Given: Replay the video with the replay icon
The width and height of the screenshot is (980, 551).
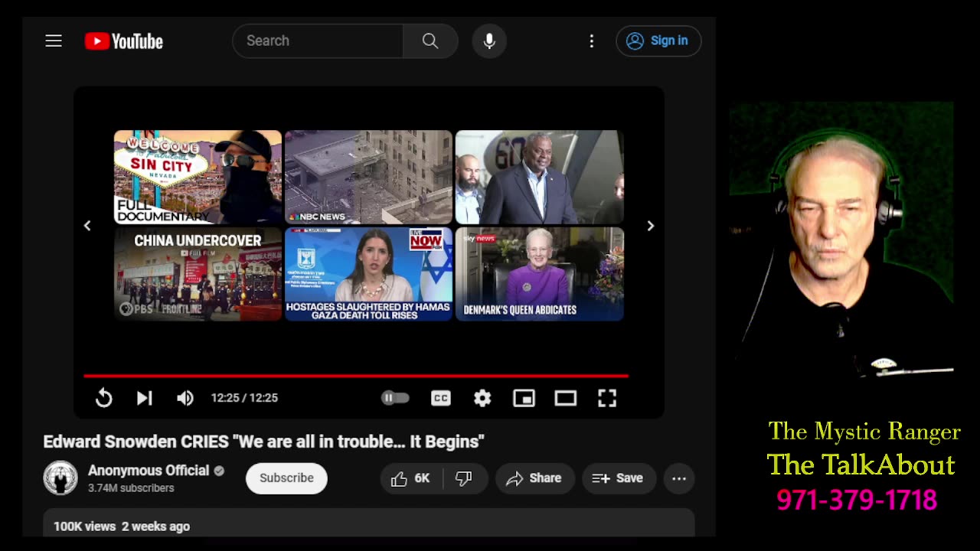Looking at the screenshot, I should 104,398.
